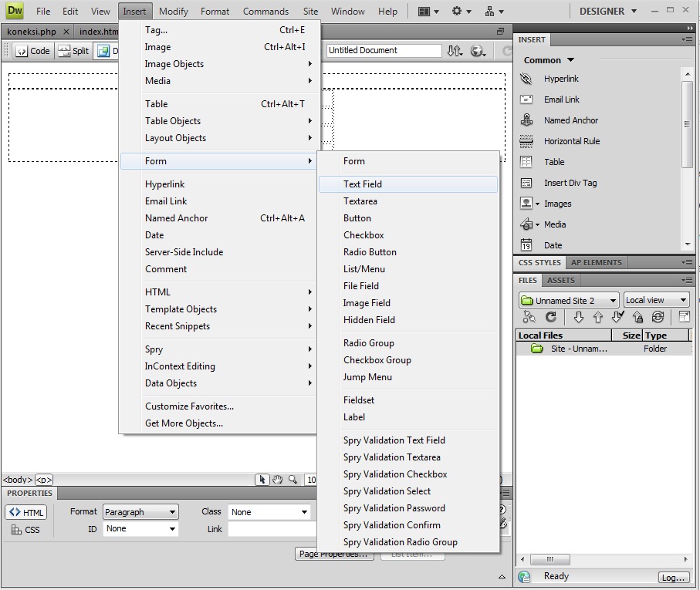Switch to Split view

73,51
